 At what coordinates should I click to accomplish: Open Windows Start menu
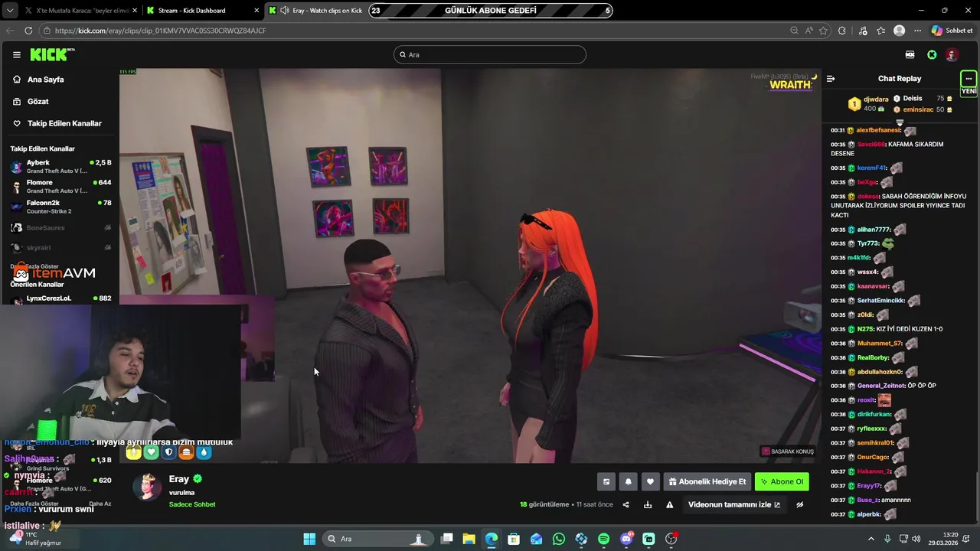[x=309, y=539]
